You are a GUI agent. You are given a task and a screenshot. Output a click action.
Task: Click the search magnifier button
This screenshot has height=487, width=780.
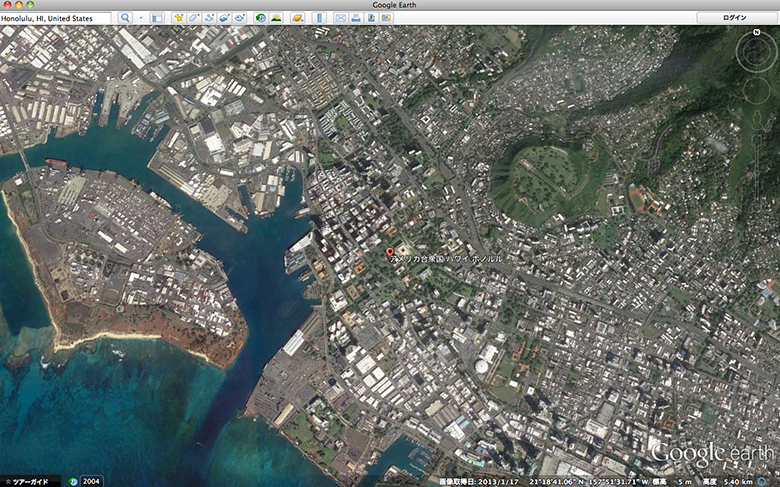[x=125, y=18]
